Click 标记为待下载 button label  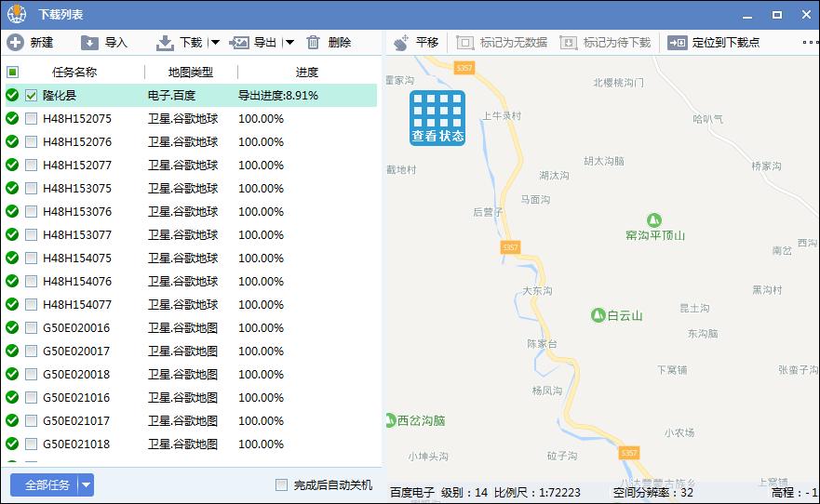point(617,42)
